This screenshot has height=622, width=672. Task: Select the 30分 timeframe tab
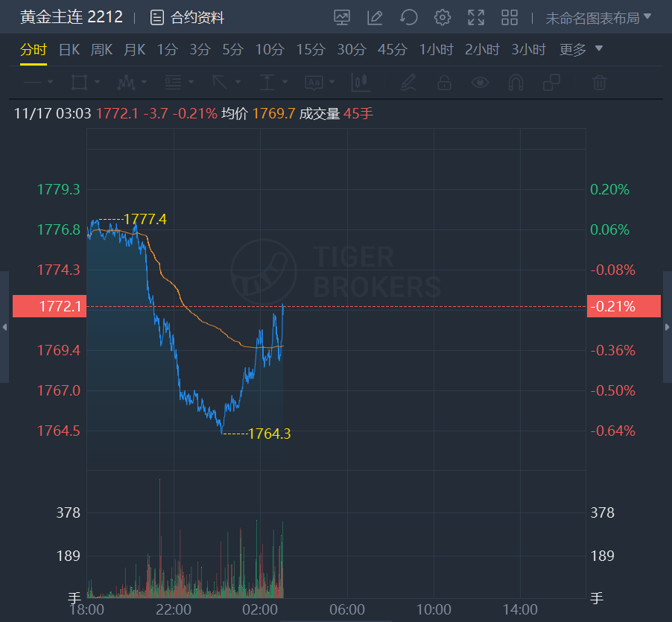pos(352,50)
